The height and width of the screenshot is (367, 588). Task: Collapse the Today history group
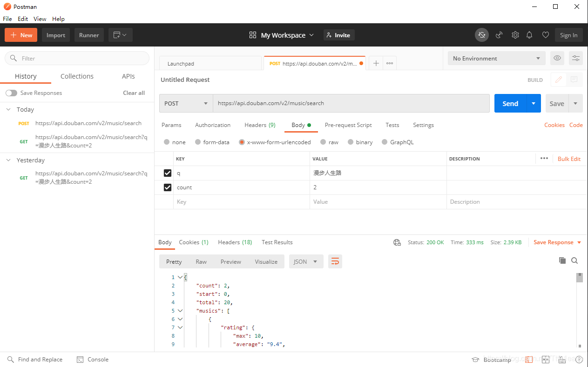pyautogui.click(x=8, y=109)
